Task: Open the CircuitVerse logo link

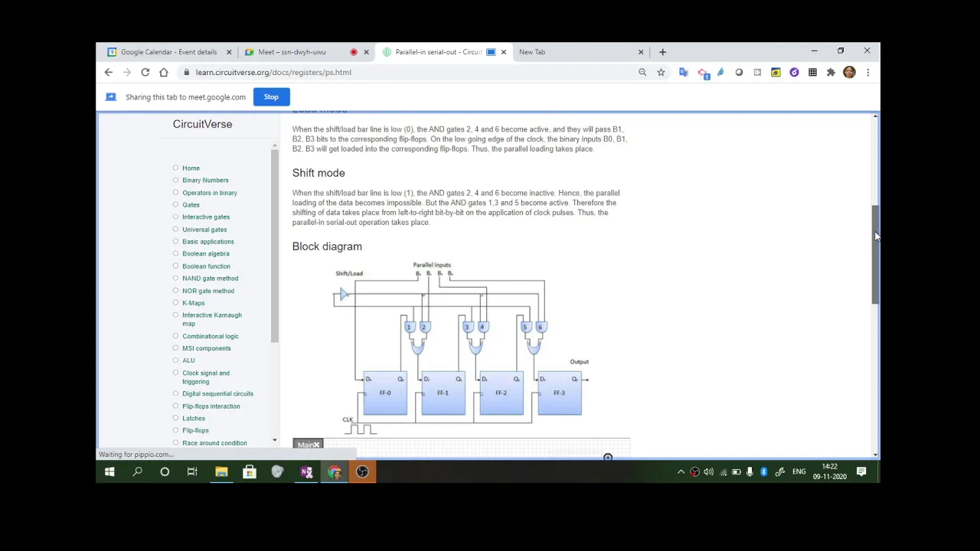Action: tap(202, 124)
